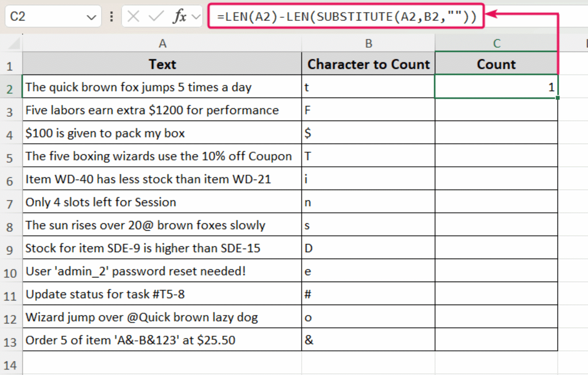Click the Name Box showing C2
This screenshot has width=588, height=375.
pyautogui.click(x=53, y=16)
